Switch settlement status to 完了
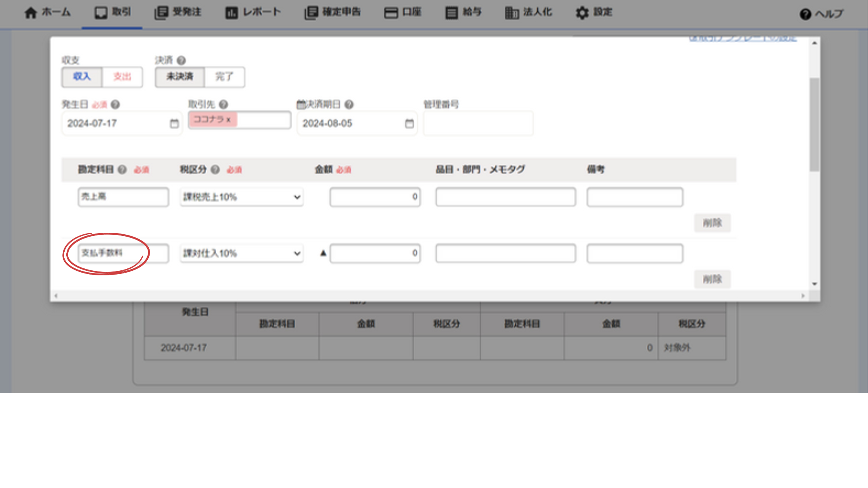 click(224, 77)
